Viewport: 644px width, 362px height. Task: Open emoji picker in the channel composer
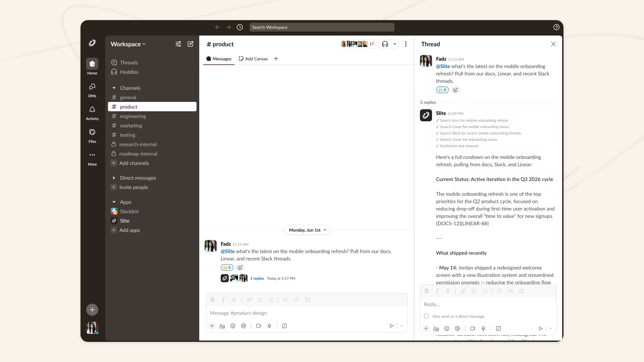[x=233, y=326]
